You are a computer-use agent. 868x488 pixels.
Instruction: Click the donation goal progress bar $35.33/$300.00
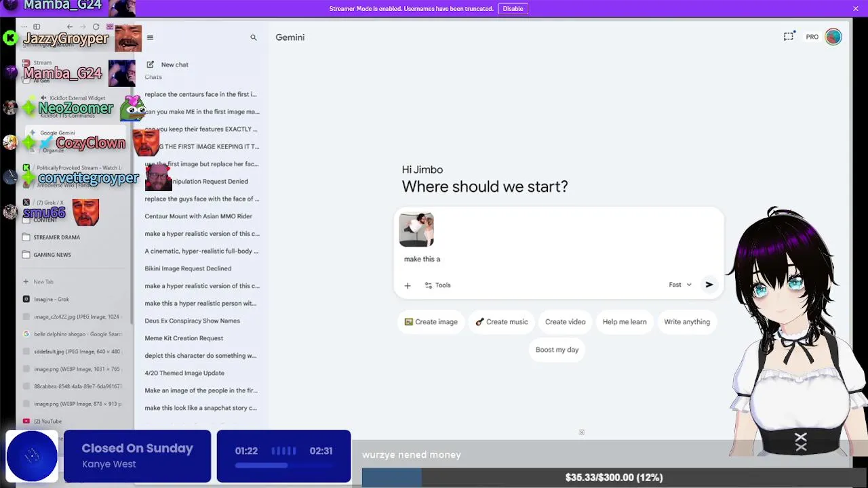tap(614, 477)
